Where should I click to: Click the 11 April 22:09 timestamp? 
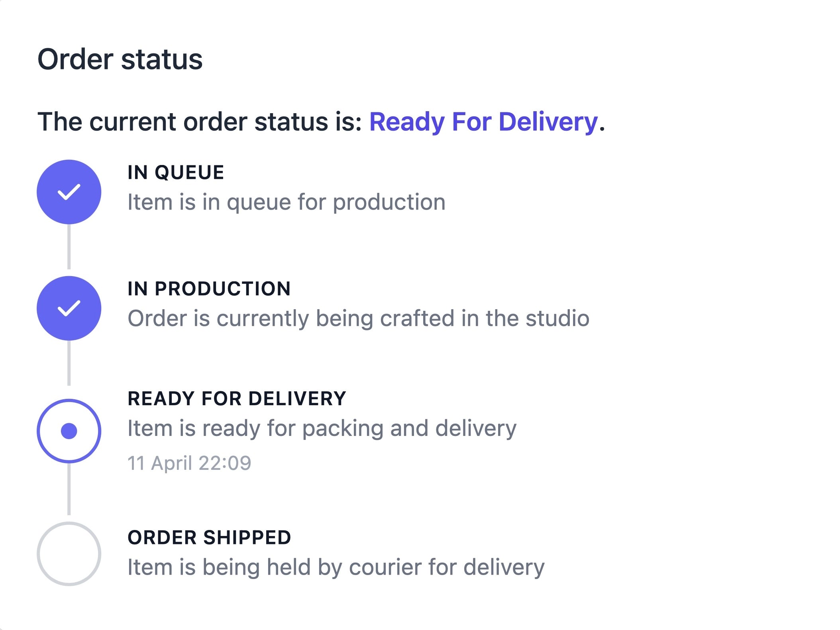[189, 463]
